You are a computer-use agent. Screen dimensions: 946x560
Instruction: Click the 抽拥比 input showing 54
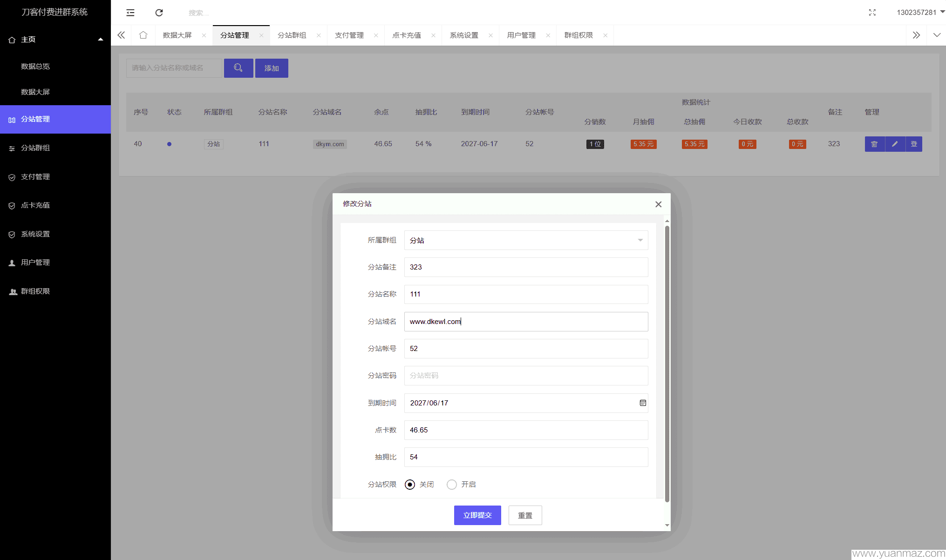point(526,457)
